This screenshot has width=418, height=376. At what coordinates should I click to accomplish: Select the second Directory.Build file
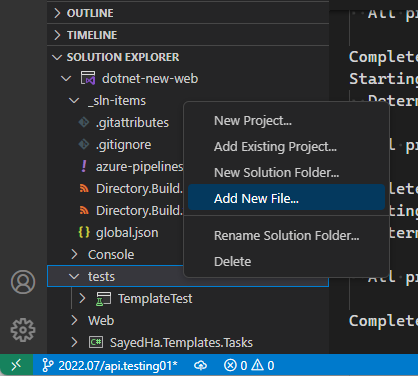pos(140,211)
